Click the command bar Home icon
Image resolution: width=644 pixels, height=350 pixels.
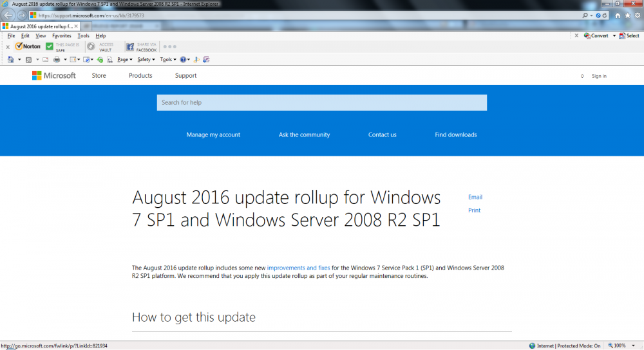click(x=11, y=59)
